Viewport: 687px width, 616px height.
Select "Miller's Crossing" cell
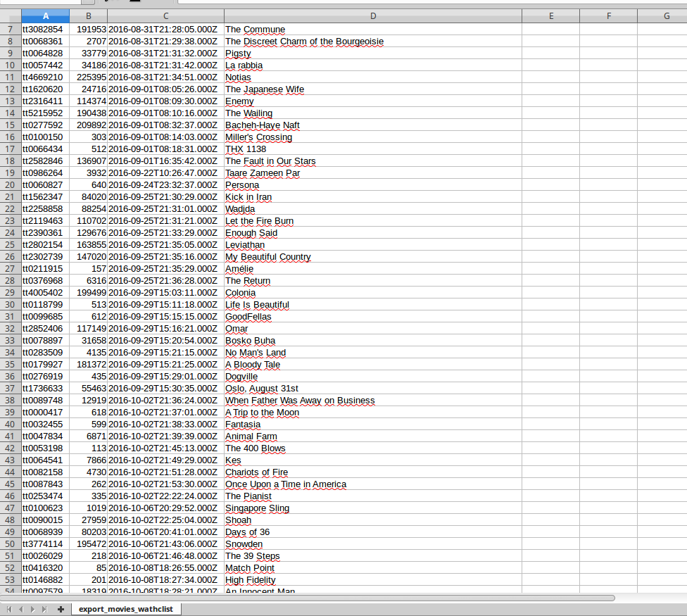pos(373,137)
